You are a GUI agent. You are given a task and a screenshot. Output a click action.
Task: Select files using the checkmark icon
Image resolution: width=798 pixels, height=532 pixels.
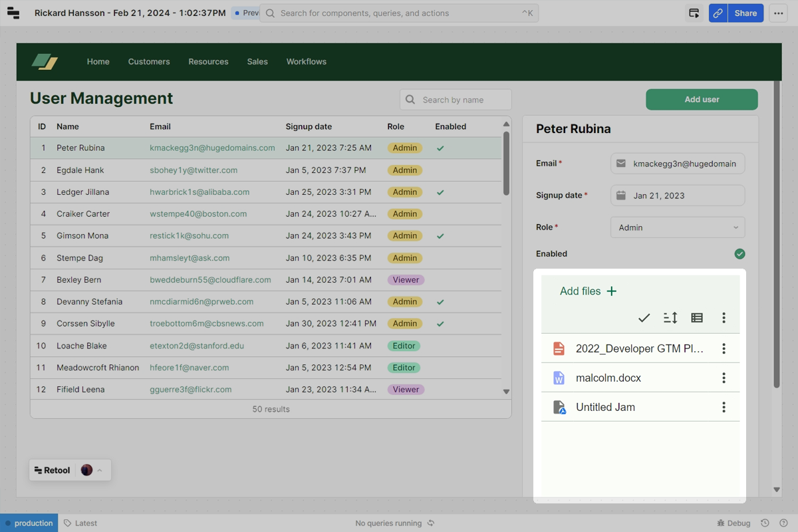coord(644,318)
